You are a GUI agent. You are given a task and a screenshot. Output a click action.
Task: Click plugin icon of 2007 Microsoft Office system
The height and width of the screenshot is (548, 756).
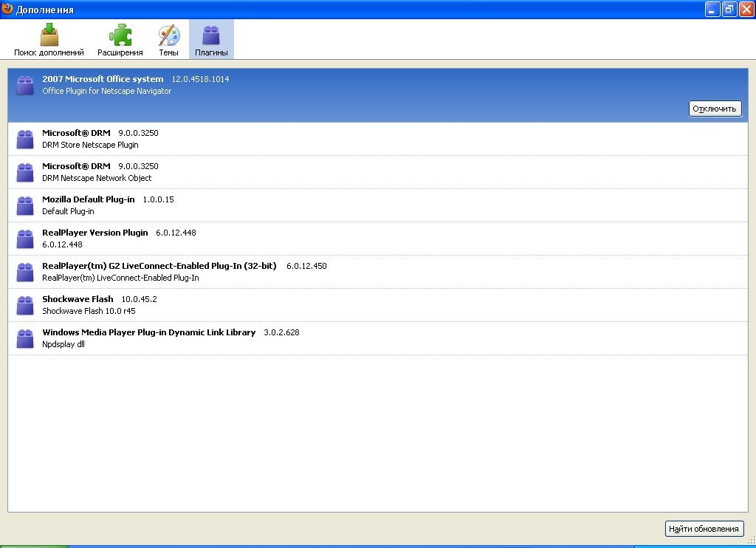(25, 86)
